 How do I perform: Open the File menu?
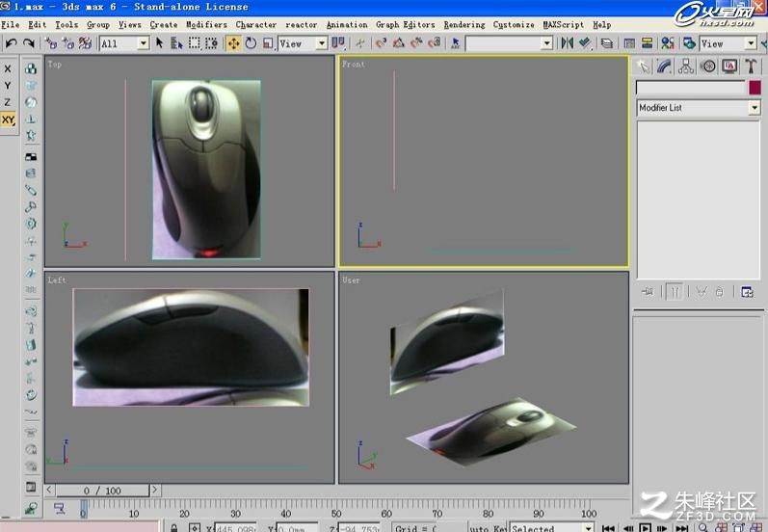click(x=10, y=24)
